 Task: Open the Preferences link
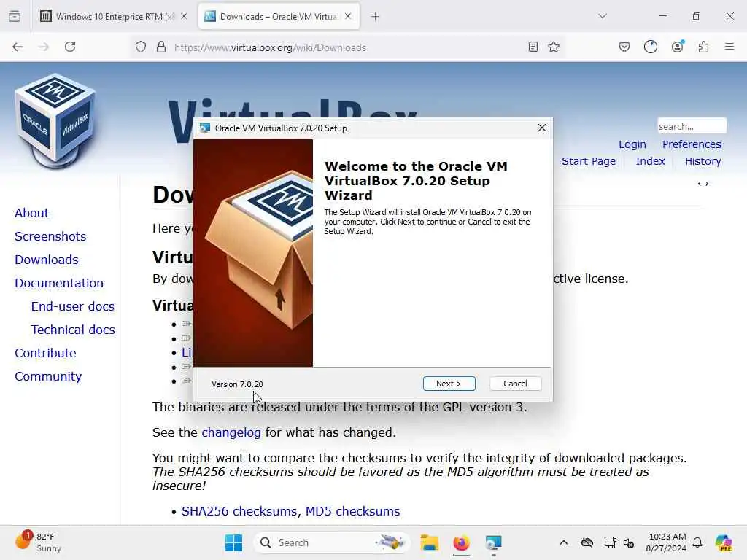[692, 144]
